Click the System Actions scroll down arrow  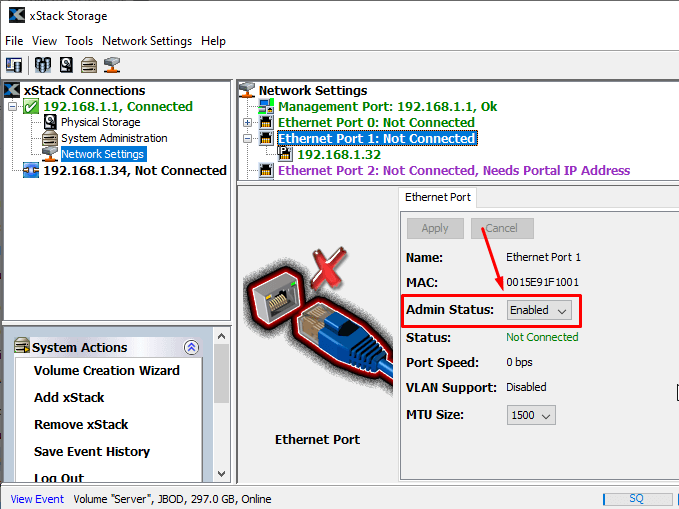(221, 473)
